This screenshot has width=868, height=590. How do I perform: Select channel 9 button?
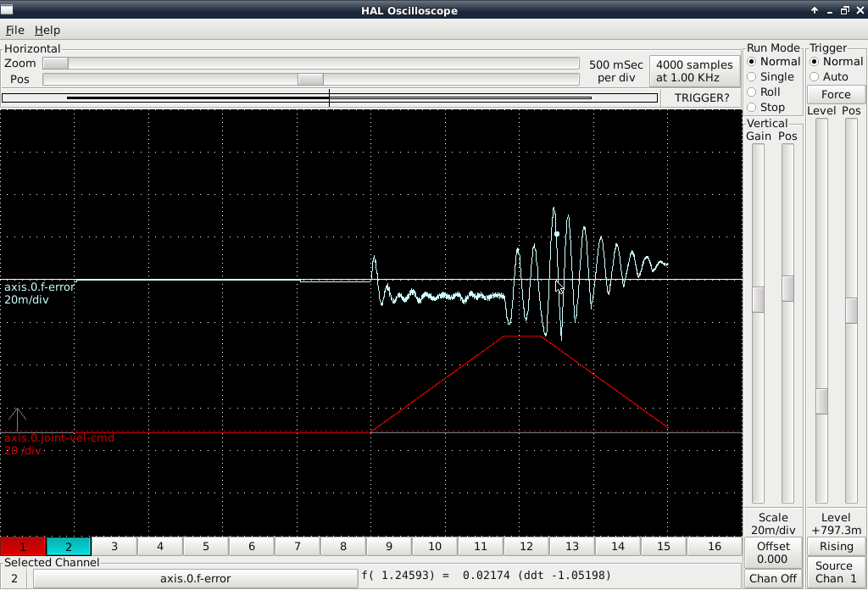click(389, 546)
